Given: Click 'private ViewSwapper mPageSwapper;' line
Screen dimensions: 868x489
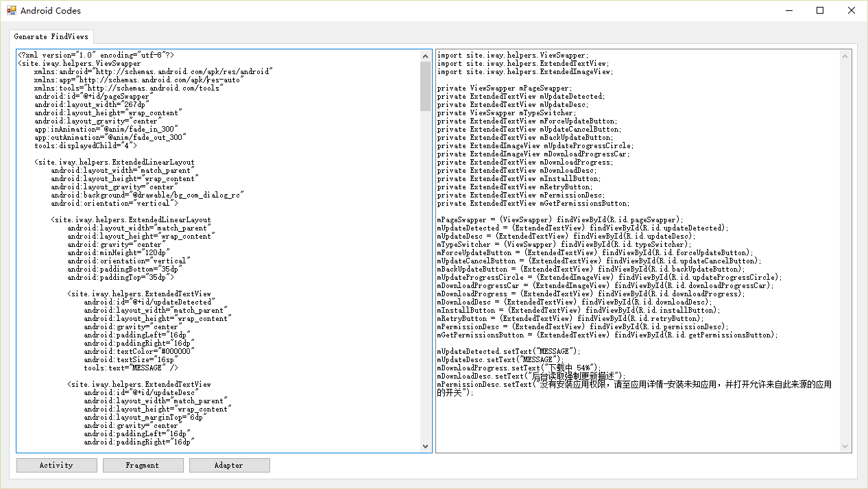Looking at the screenshot, I should pyautogui.click(x=505, y=88).
